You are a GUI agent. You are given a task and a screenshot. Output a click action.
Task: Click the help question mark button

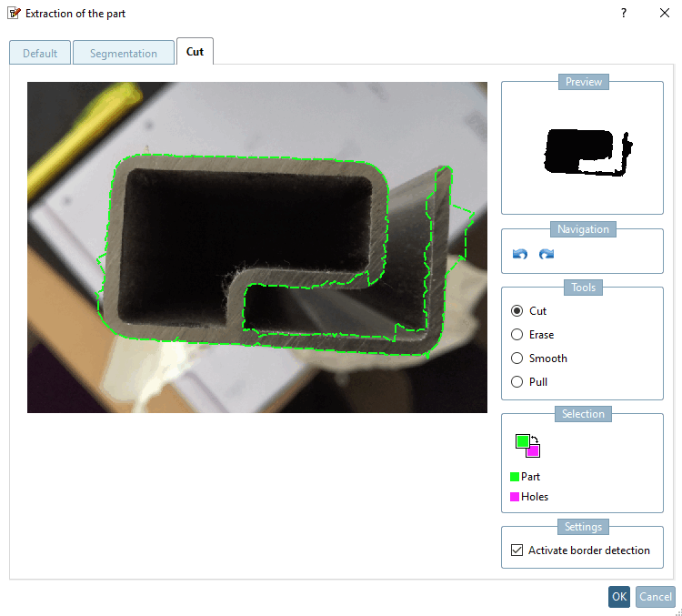tap(624, 13)
